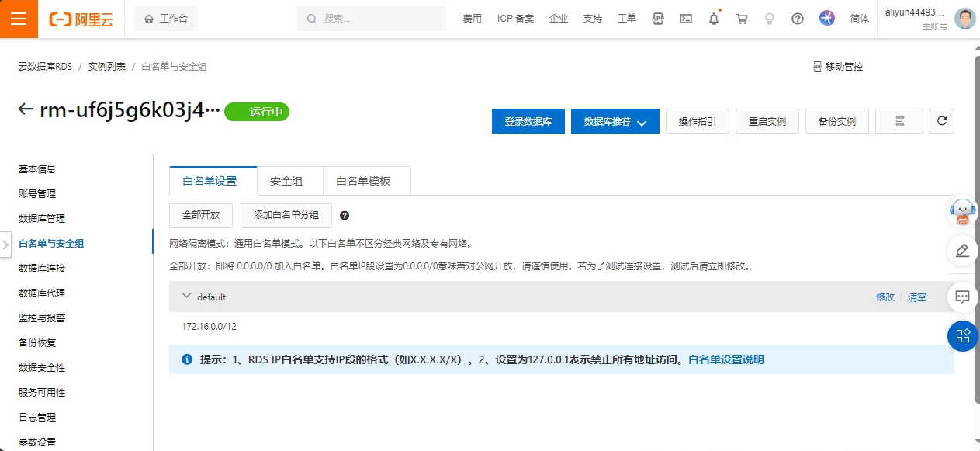Switch to the 安全组 tab

coord(286,181)
